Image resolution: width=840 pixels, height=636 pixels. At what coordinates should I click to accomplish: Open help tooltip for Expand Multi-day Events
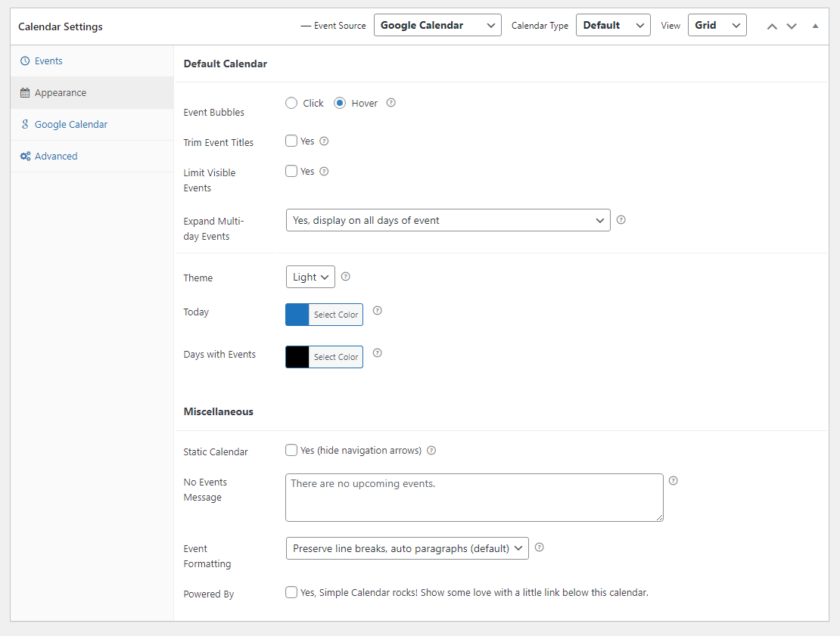pyautogui.click(x=621, y=219)
